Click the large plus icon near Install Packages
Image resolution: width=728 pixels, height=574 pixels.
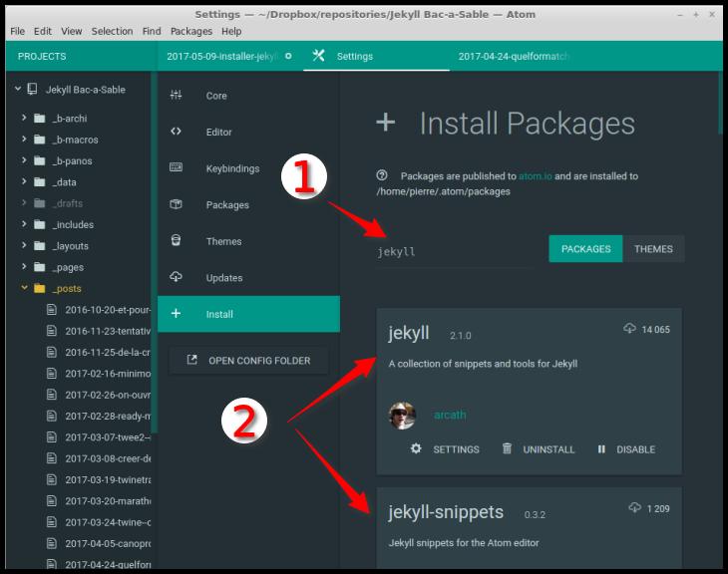(x=386, y=123)
